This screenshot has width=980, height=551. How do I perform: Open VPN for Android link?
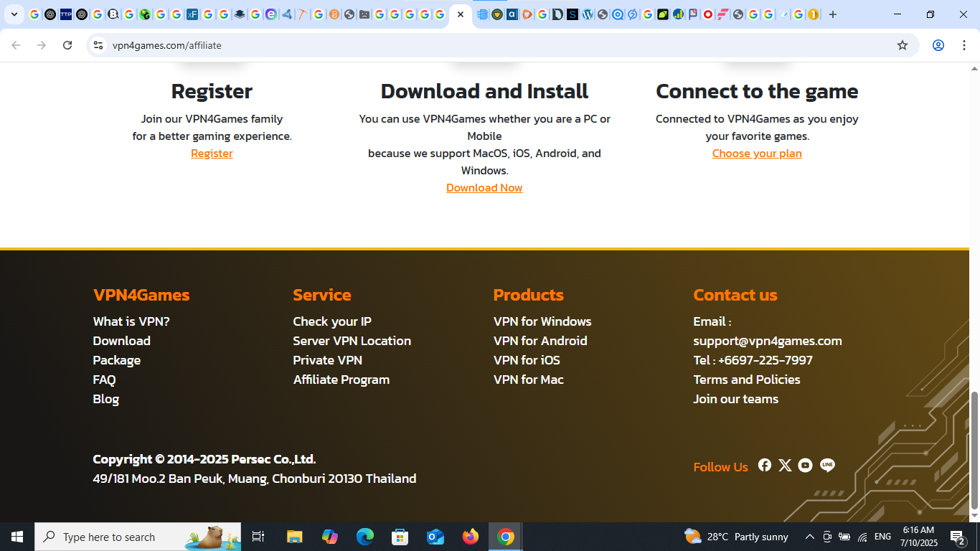[540, 341]
